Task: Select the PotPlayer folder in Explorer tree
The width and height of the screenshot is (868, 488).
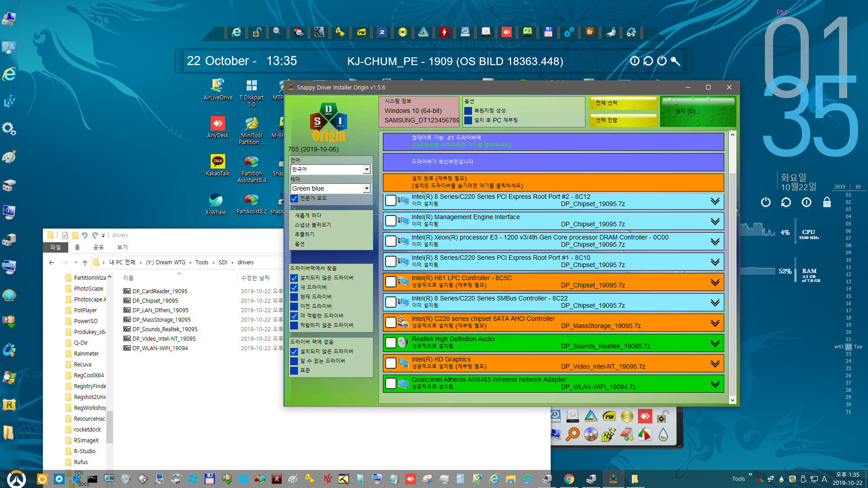Action: 85,310
